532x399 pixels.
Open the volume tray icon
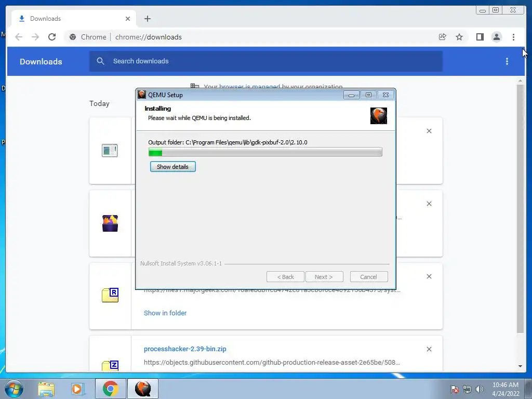pyautogui.click(x=479, y=389)
